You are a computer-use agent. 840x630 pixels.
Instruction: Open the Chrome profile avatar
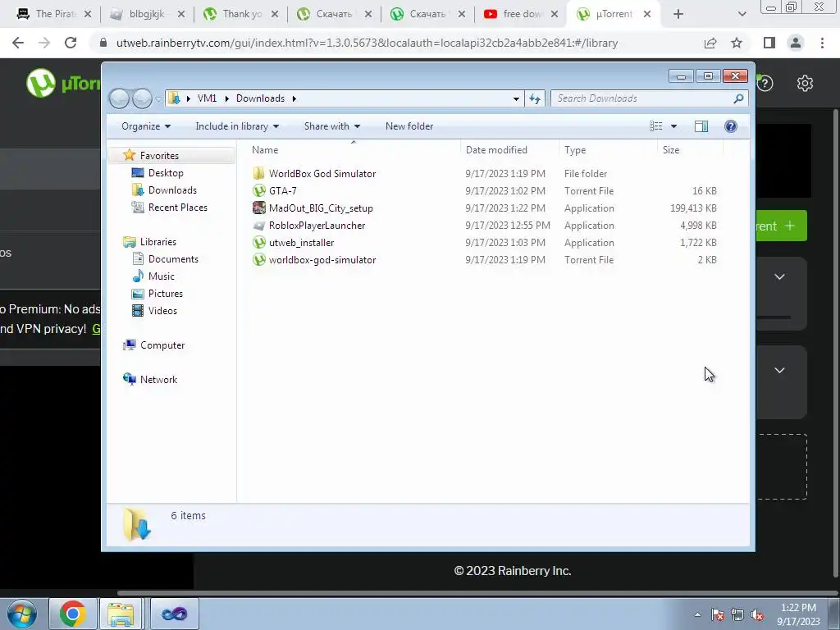[796, 43]
